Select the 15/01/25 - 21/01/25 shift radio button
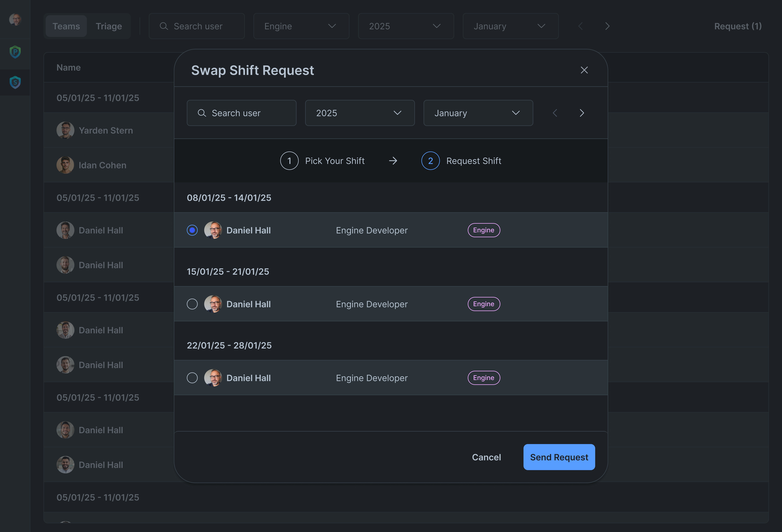 point(192,304)
